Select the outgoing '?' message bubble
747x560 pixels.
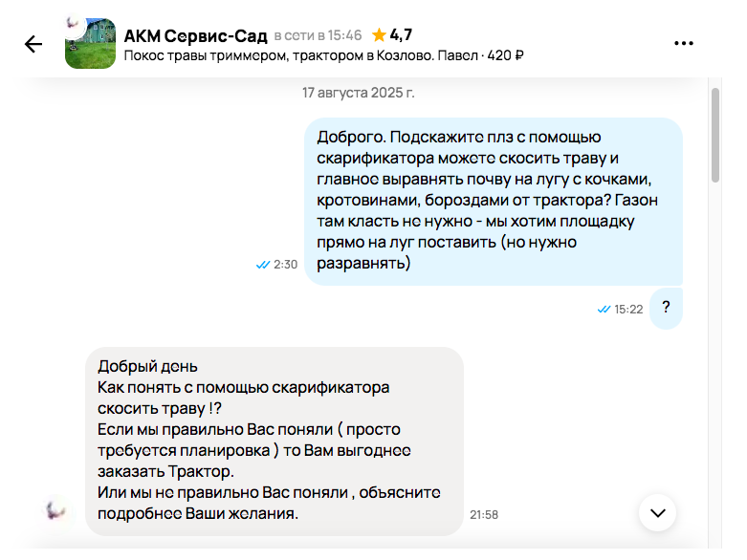point(666,308)
